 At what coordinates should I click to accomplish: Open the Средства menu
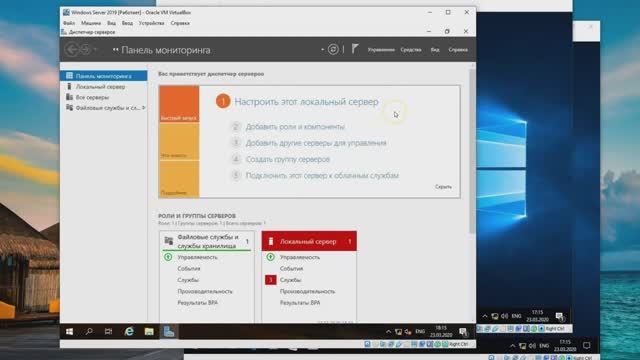[x=411, y=50]
